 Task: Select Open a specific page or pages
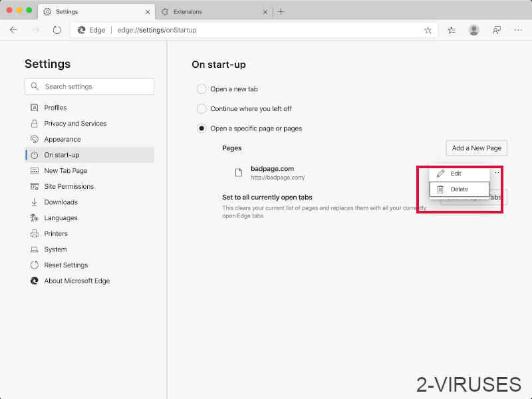pos(201,128)
